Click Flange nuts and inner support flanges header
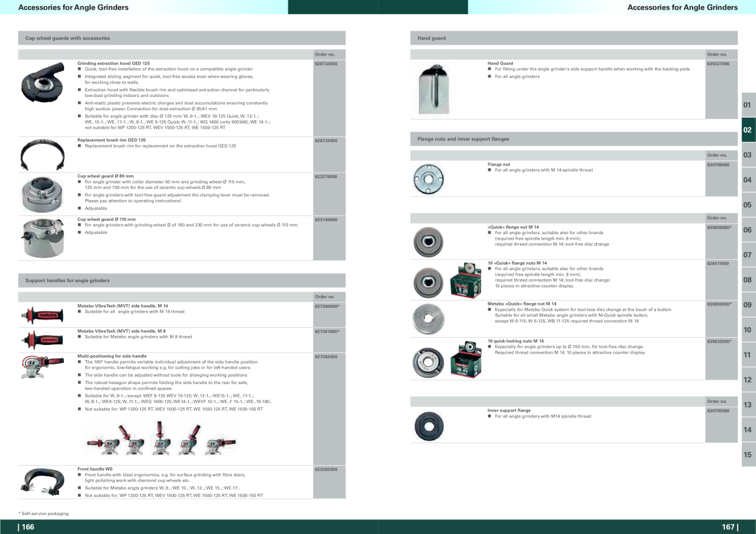 574,139
